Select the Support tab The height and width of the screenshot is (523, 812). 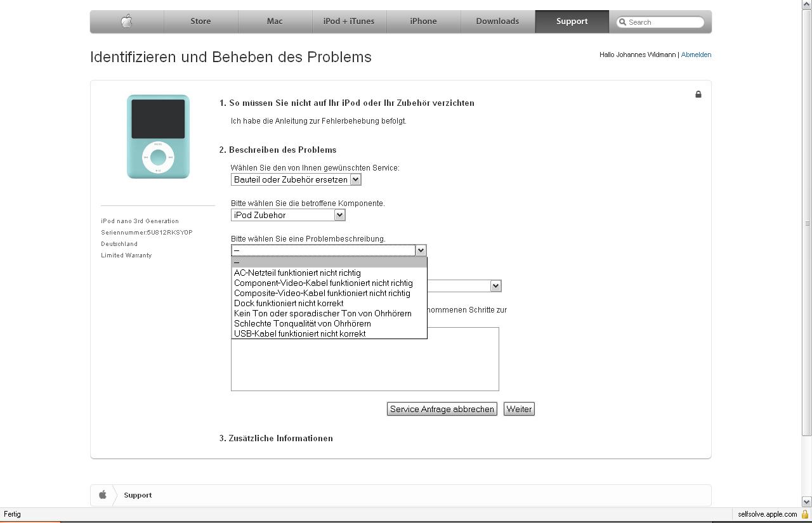[572, 22]
